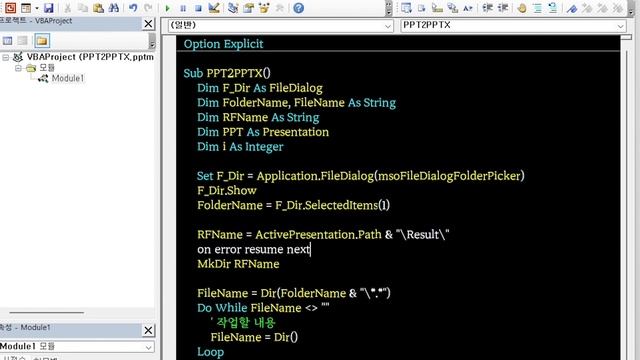The image size is (640, 360).
Task: Open the Object Browser icon
Action: pos(264,8)
